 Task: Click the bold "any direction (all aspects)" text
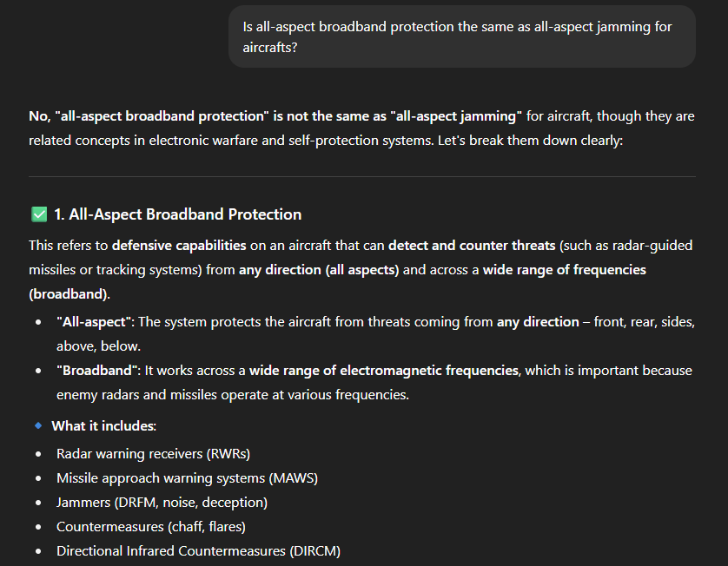pos(319,270)
